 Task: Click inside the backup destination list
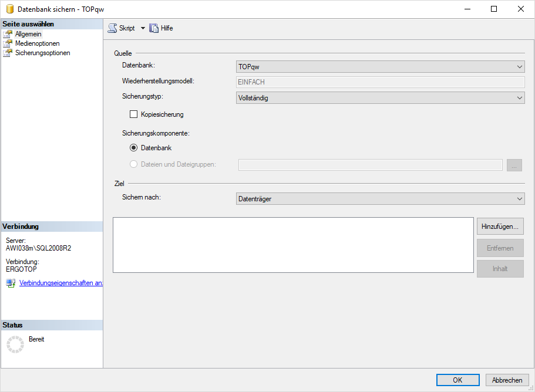point(292,245)
